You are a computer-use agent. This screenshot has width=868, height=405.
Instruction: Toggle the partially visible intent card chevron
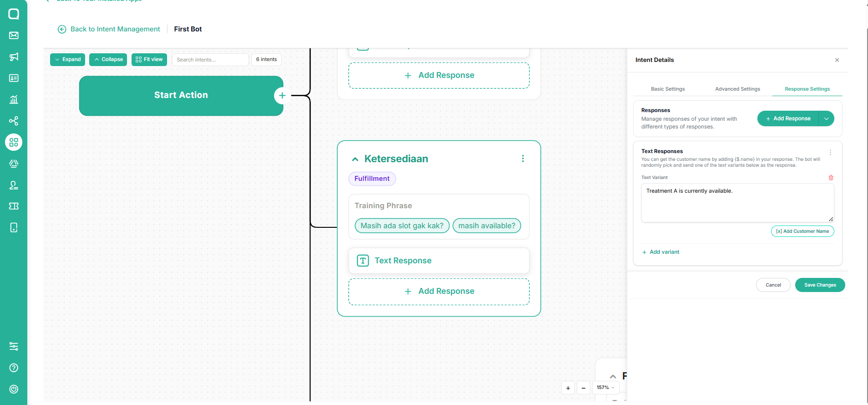pos(613,376)
